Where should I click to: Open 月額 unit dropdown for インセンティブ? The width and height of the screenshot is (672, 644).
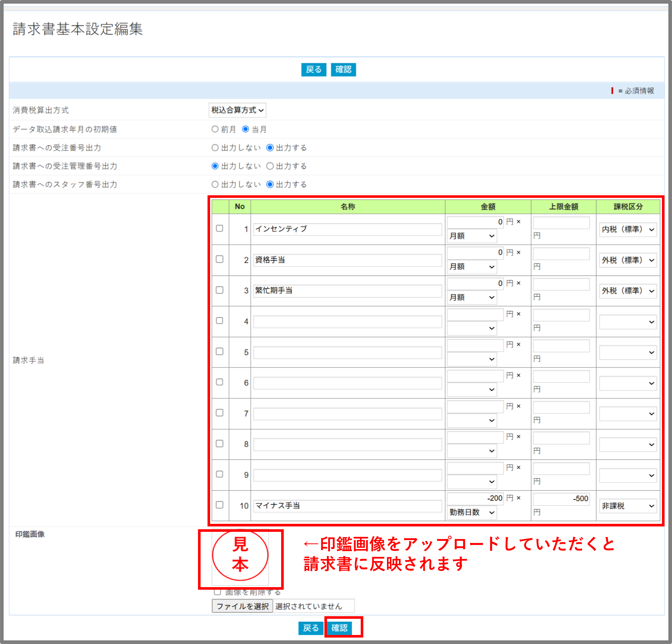[x=472, y=236]
